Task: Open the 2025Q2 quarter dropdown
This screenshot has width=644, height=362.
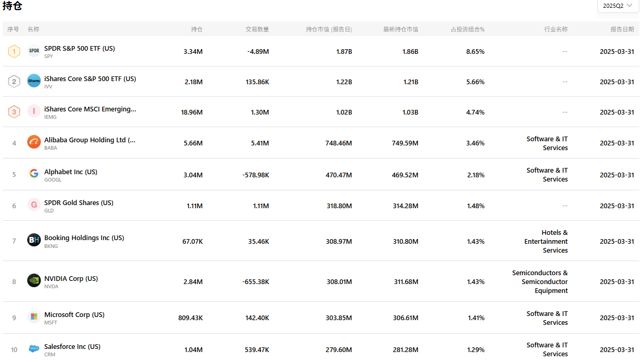Action: tap(618, 6)
